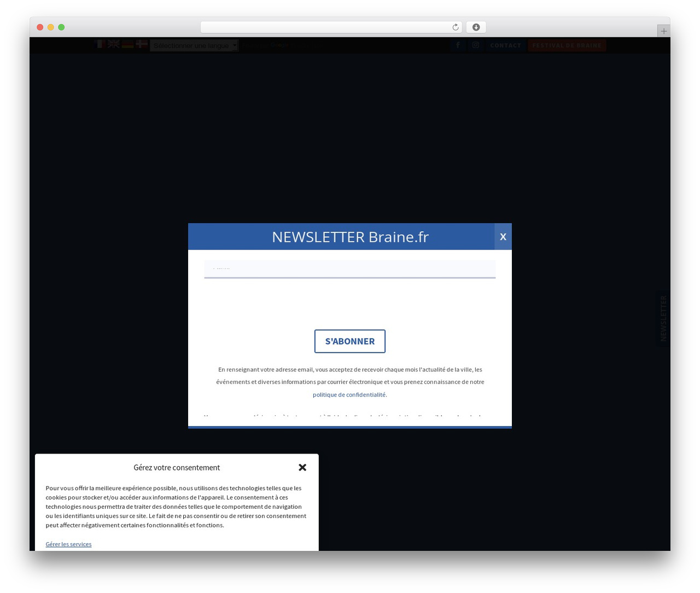
Task: Open the Instagram page icon
Action: pyautogui.click(x=476, y=45)
